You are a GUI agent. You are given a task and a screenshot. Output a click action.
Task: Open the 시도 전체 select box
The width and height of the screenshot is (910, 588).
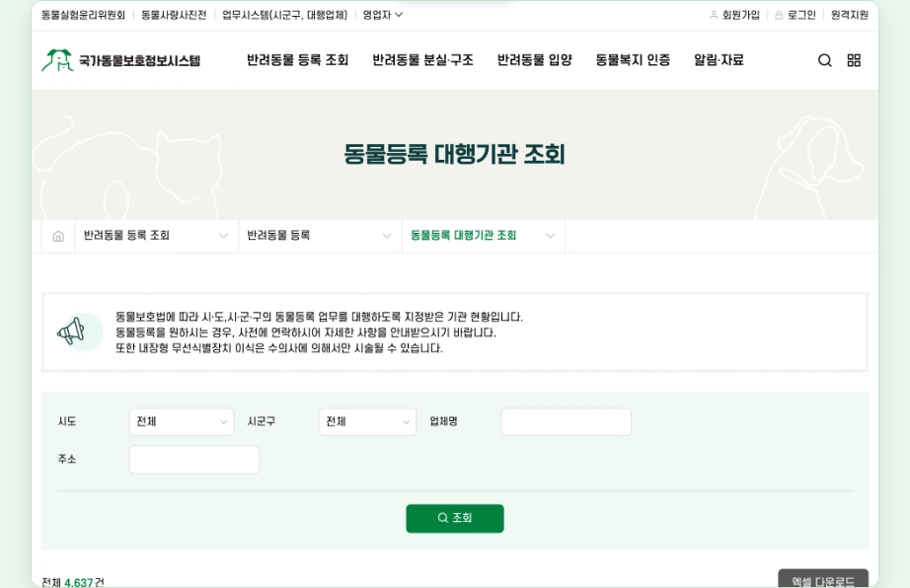[181, 421]
